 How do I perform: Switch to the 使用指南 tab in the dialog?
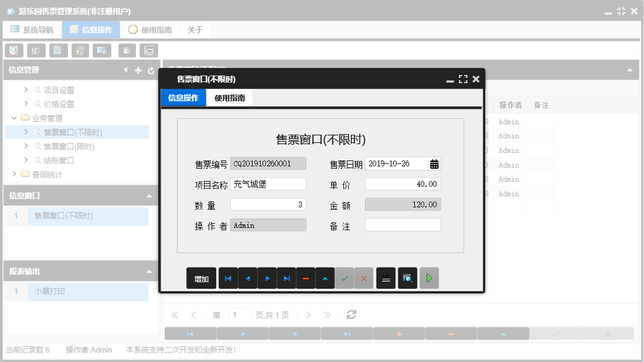(231, 98)
